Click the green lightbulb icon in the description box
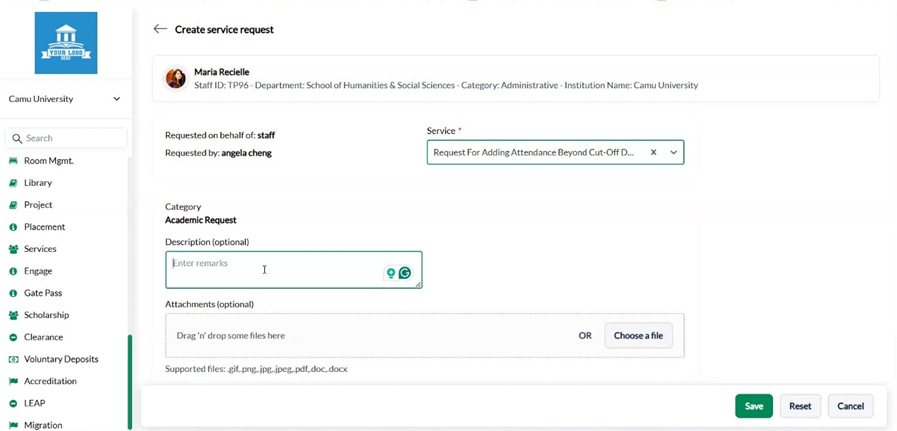897x431 pixels. coord(391,273)
